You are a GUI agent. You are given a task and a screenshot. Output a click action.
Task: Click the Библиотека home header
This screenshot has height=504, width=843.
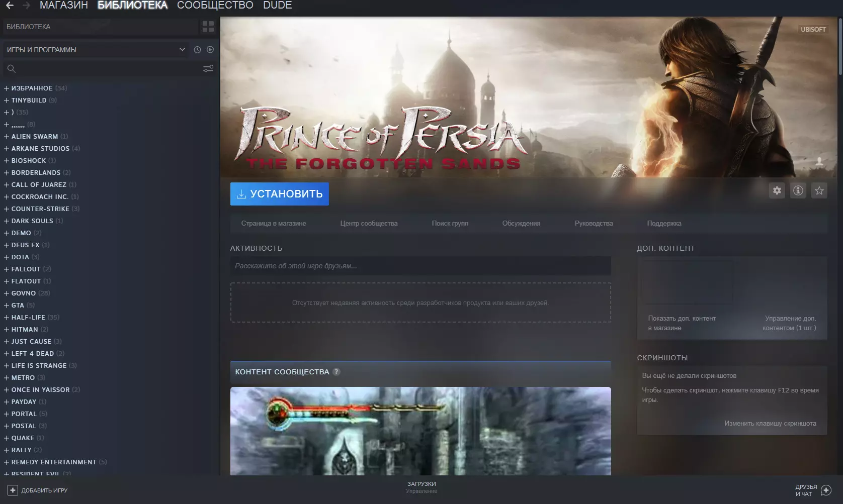(100, 27)
